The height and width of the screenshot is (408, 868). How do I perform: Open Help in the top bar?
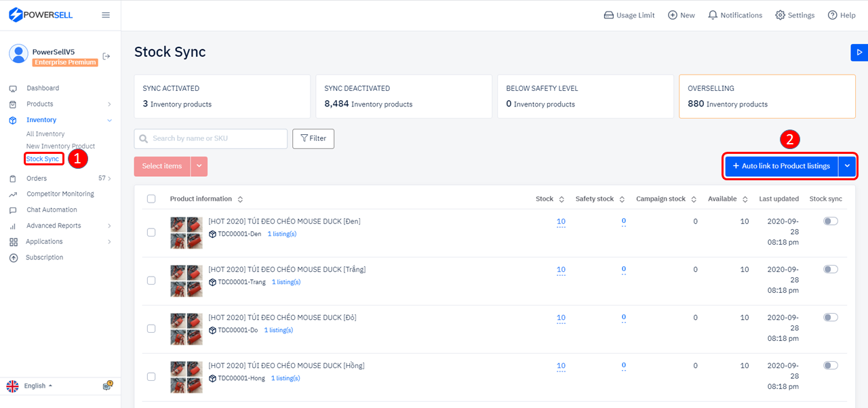click(x=842, y=15)
